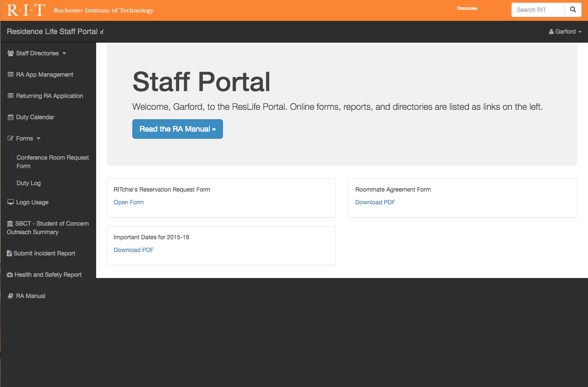Click the Health and Safety Report icon
588x387 pixels.
(10, 275)
